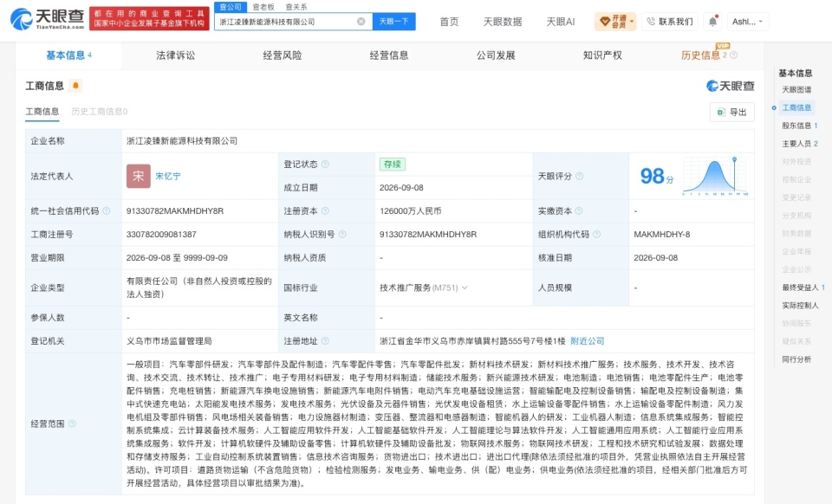Screen dimensions: 832x504
Task: Clear the search box with the X icon
Action: tap(361, 22)
